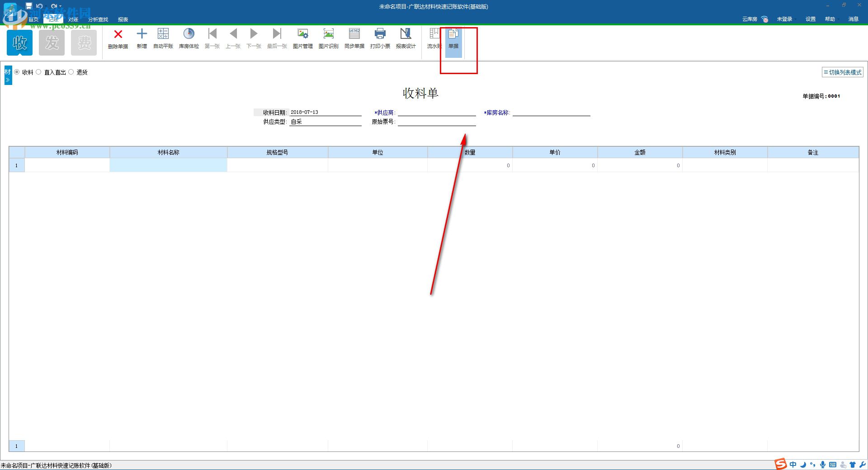
Task: Click 未登录 to log in
Action: click(784, 19)
